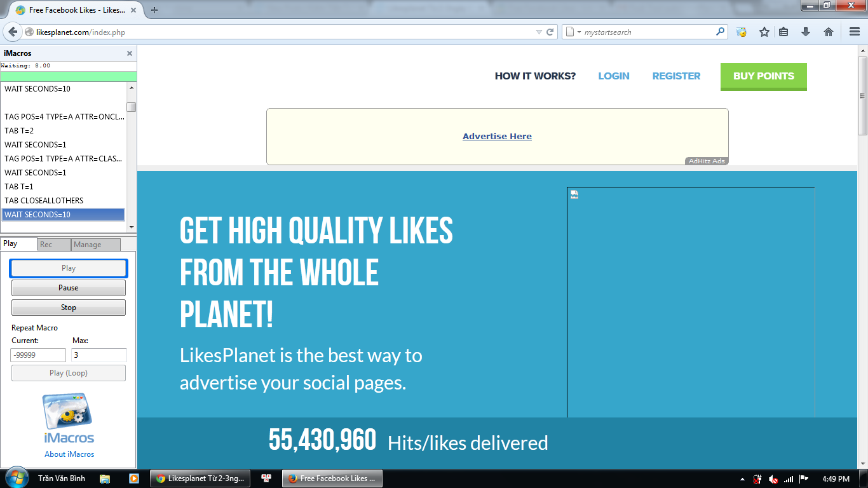Click the 4:49 PM taskbar clock

(835, 479)
